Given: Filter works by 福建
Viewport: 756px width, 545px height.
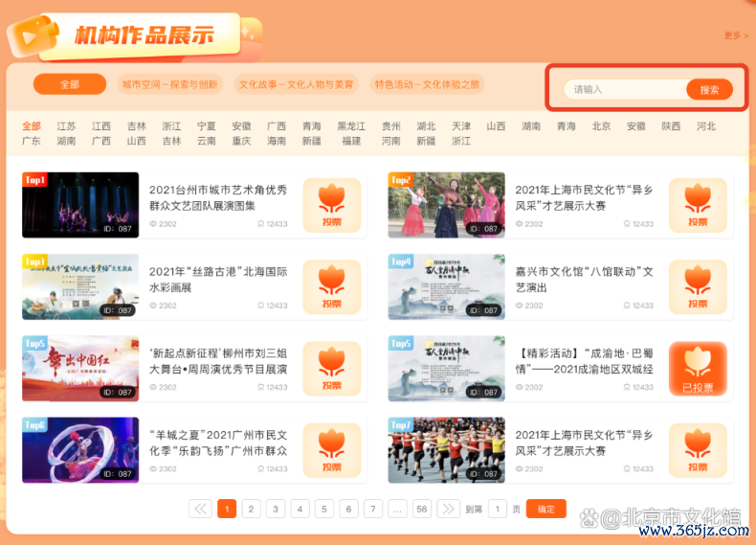Looking at the screenshot, I should pyautogui.click(x=351, y=141).
